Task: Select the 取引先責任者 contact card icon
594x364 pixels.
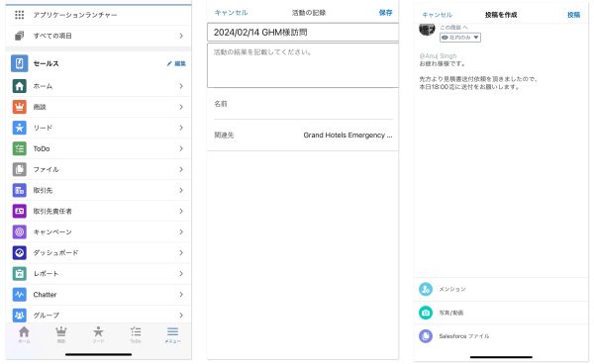Action: point(20,211)
